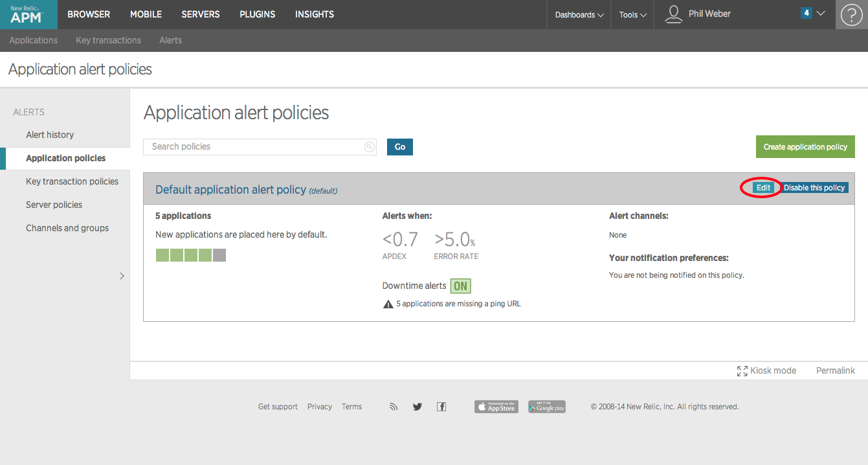Click the Kiosk mode expand icon
The image size is (868, 465).
[x=742, y=371]
